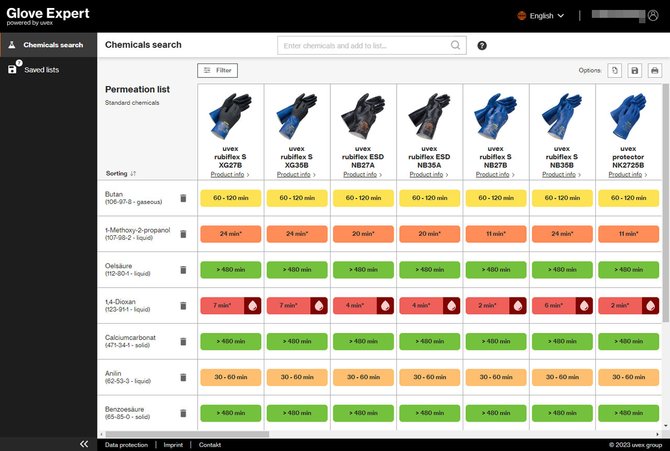Open the Filter button
670x451 pixels.
[x=217, y=71]
